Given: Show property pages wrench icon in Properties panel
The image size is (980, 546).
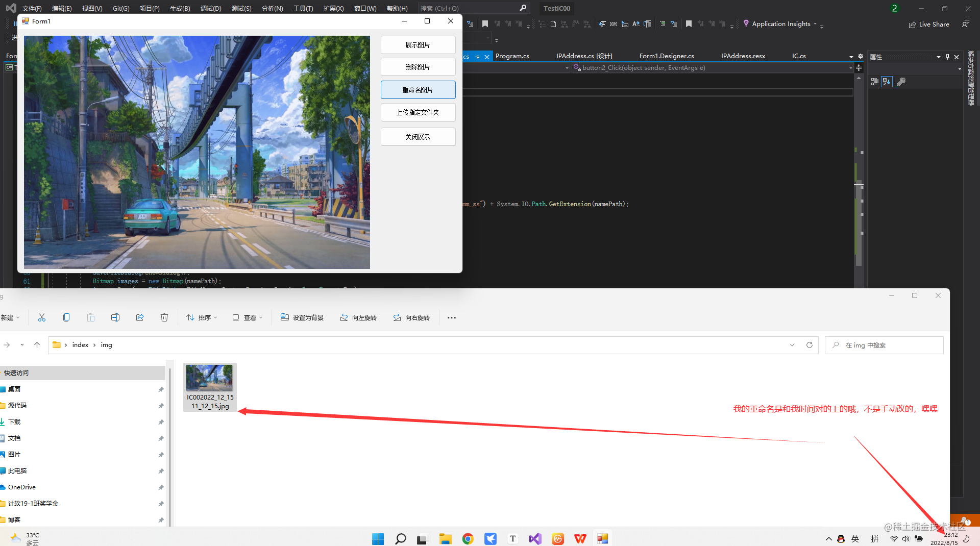Looking at the screenshot, I should coord(901,82).
